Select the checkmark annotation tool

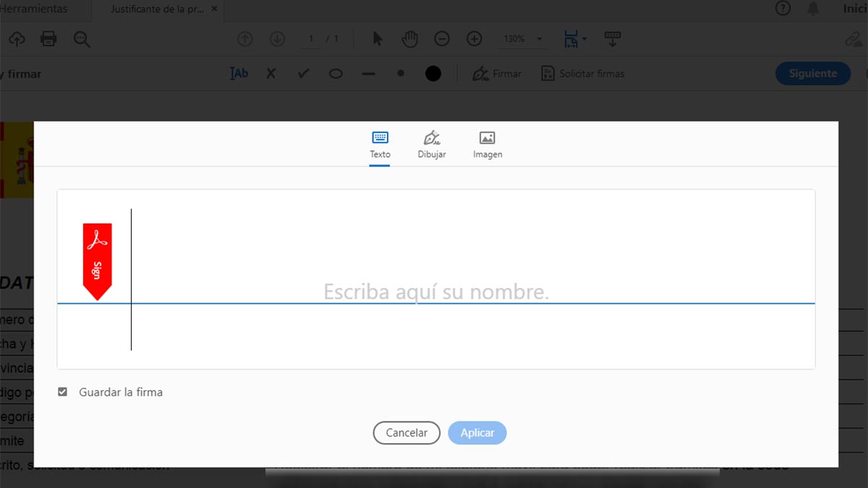coord(304,74)
